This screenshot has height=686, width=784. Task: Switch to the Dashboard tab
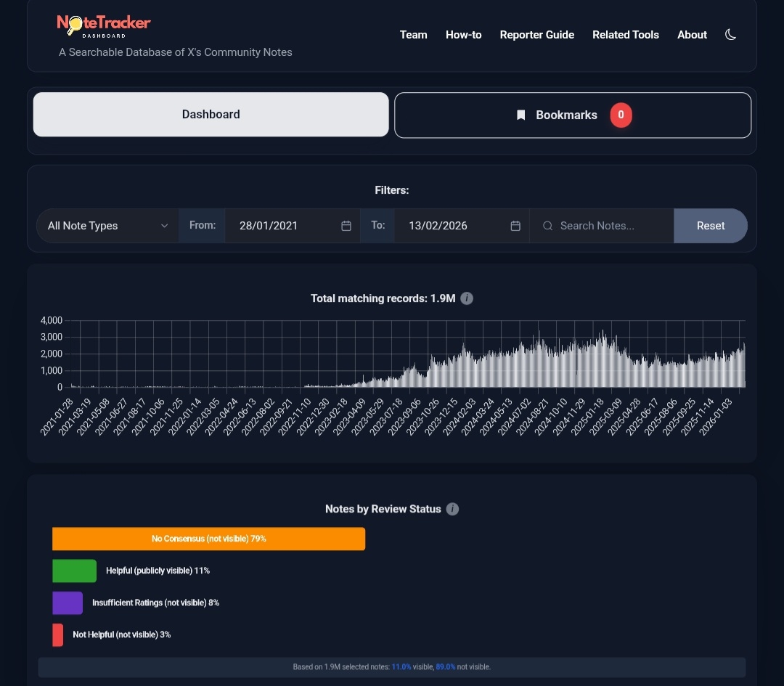(211, 115)
